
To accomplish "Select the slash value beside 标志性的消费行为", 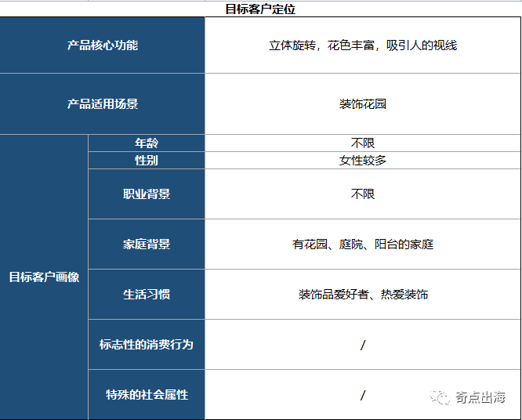I will pos(363,345).
